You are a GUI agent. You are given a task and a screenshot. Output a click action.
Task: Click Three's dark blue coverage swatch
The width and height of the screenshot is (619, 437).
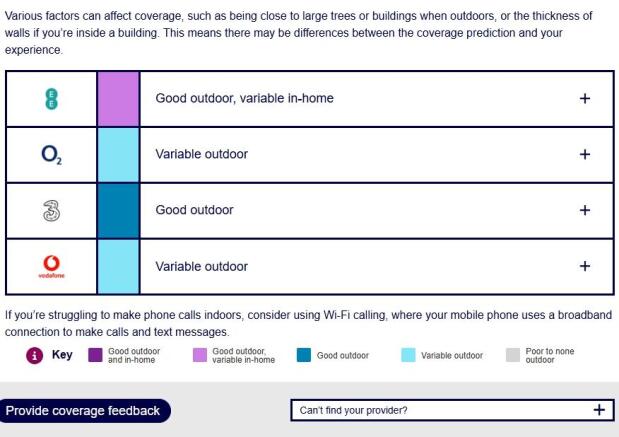click(x=118, y=211)
